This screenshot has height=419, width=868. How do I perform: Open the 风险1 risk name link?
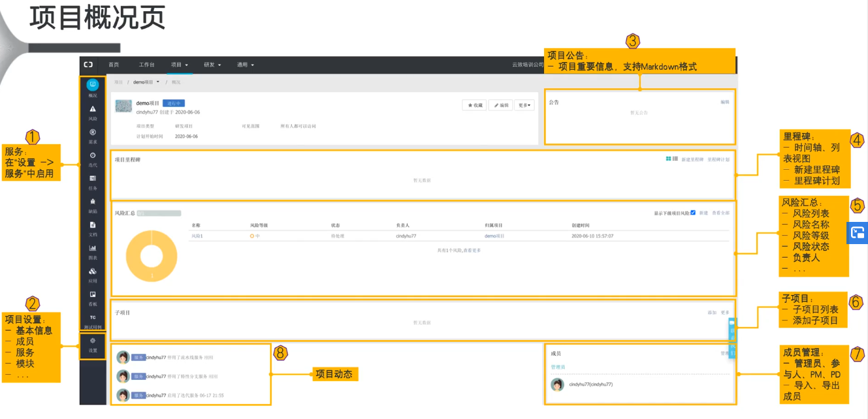point(197,236)
